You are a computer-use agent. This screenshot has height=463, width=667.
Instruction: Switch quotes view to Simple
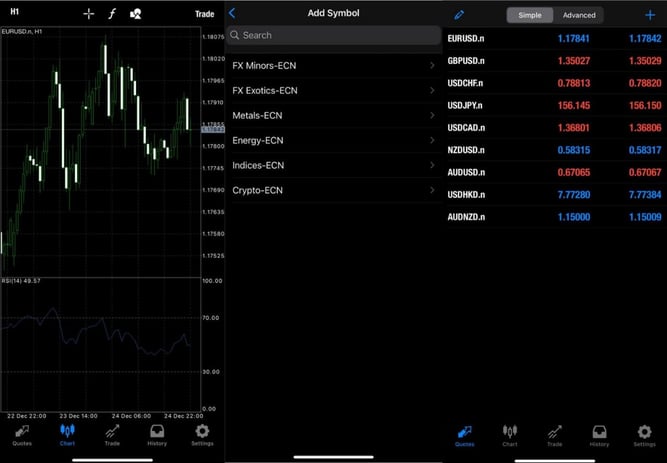[530, 15]
